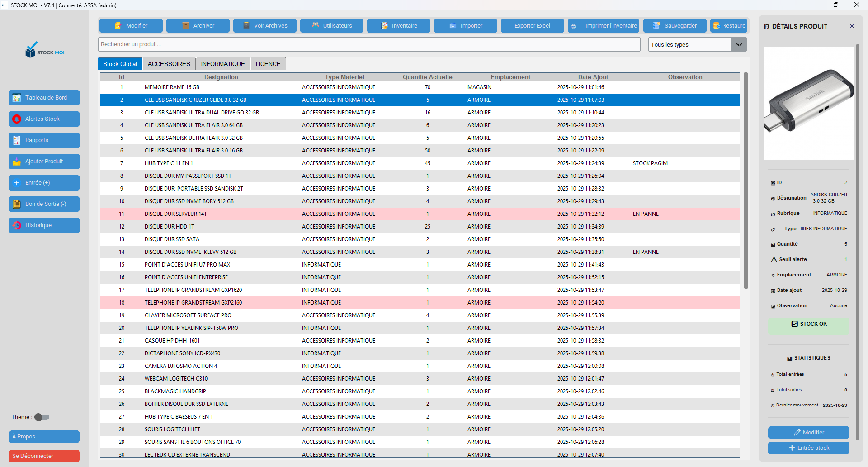This screenshot has height=467, width=868.
Task: Toggle the Thème switch
Action: pos(41,417)
